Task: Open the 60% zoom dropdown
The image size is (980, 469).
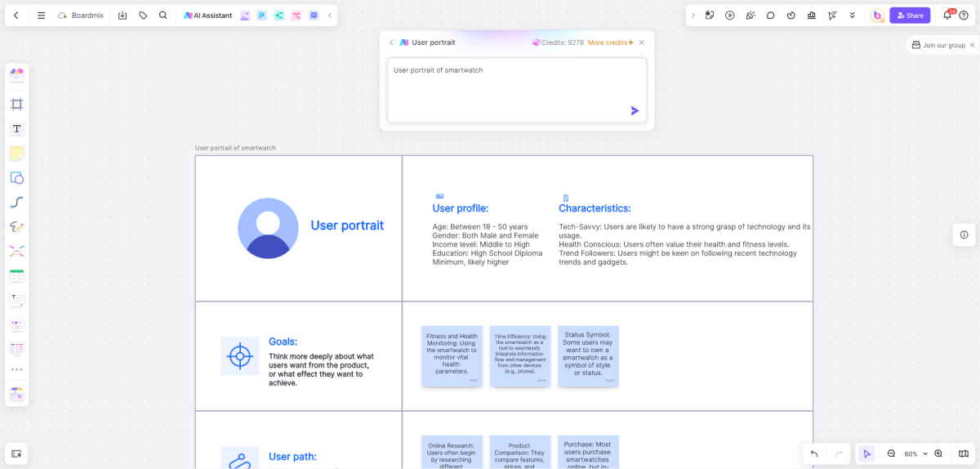Action: click(x=915, y=453)
